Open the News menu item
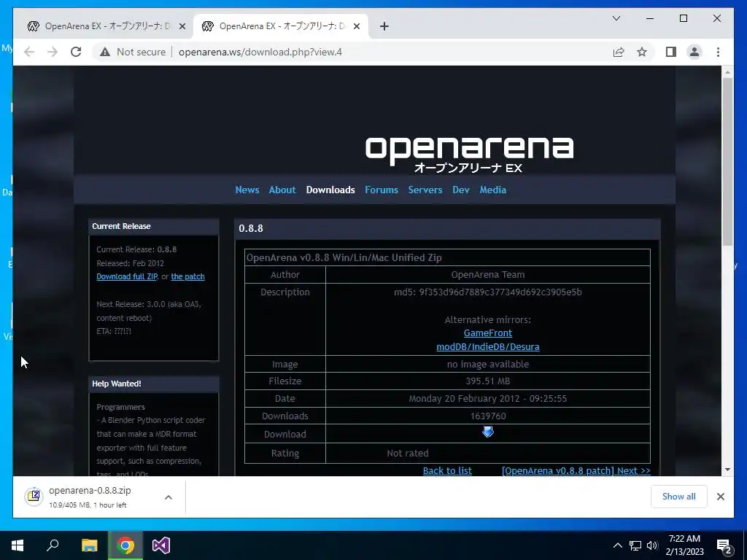Screen dimensions: 747x560 coord(247,190)
